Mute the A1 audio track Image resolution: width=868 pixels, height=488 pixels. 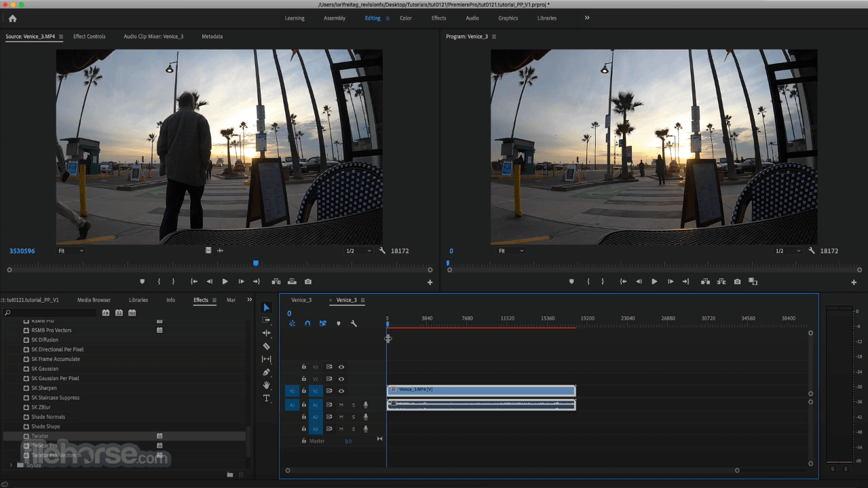pos(341,405)
